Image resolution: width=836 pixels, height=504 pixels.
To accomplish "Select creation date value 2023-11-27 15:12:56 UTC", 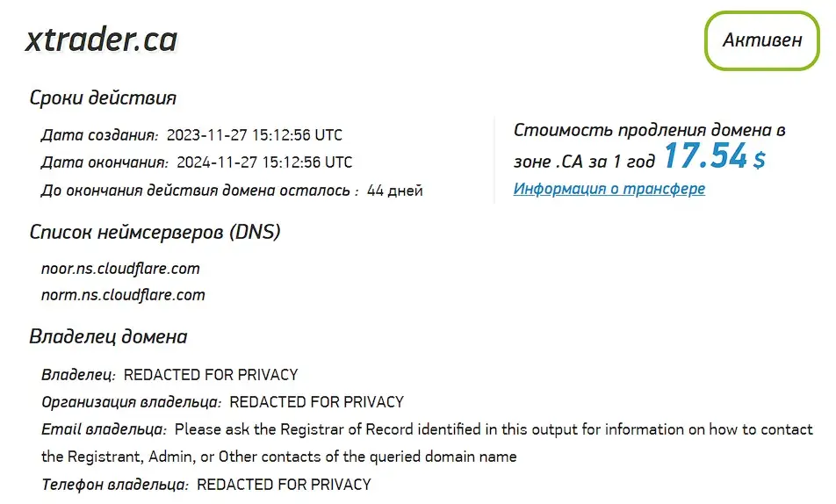I will 255,135.
